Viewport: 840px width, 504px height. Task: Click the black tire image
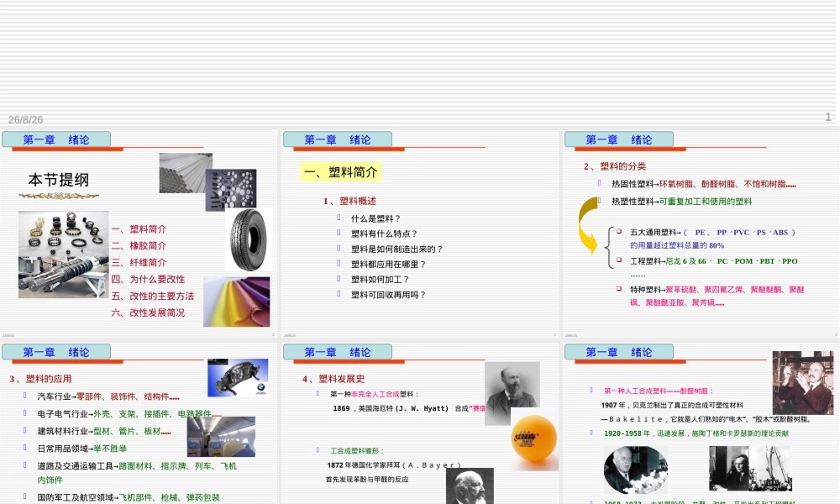(249, 240)
